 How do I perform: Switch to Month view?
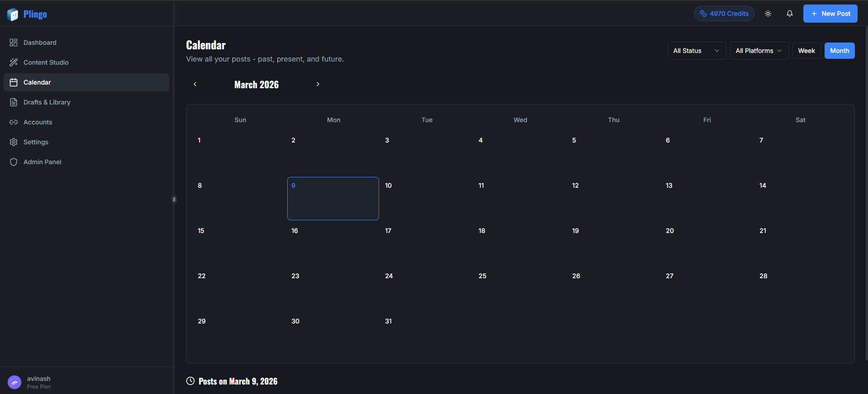click(840, 51)
